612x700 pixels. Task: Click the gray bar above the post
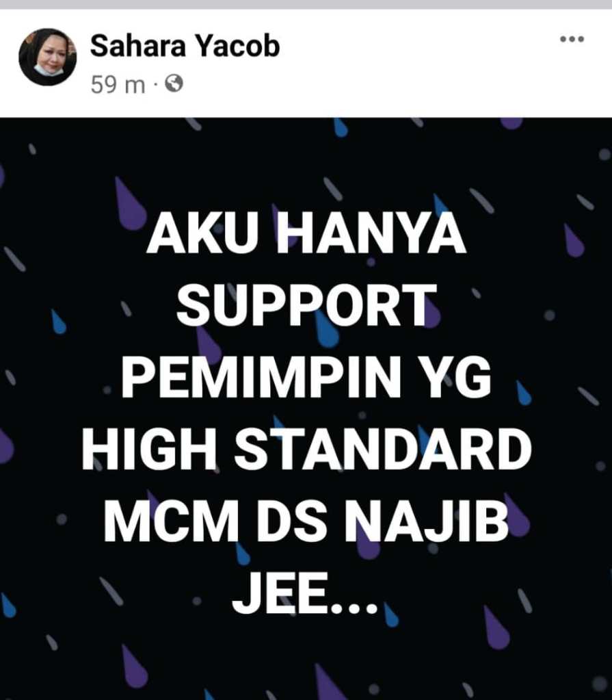(306, 5)
